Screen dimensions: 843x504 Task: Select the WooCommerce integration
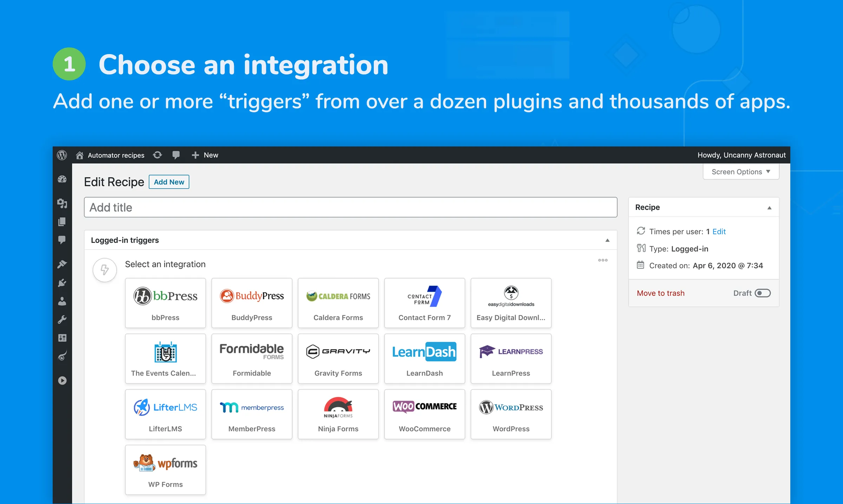point(425,414)
